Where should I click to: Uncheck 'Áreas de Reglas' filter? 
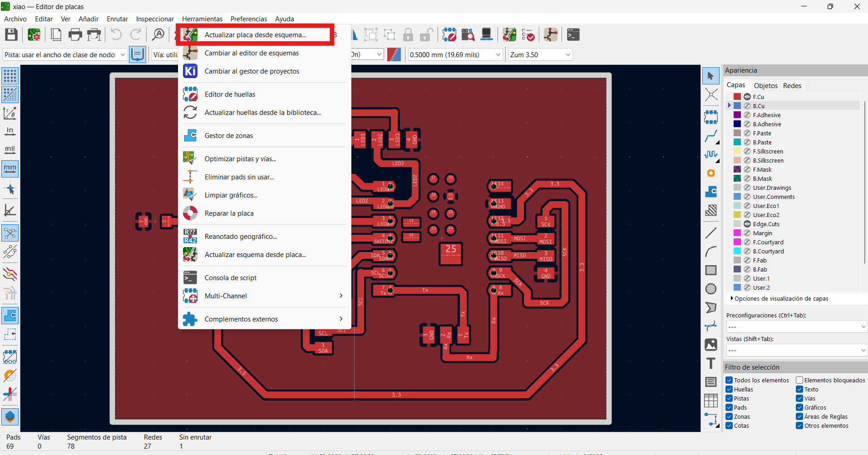[x=799, y=416]
